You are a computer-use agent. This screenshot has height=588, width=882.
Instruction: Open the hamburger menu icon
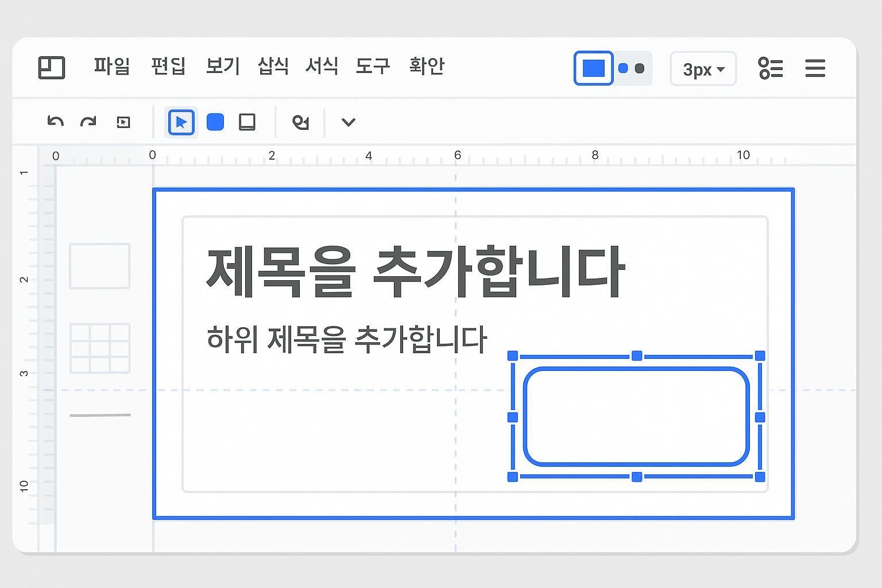(815, 68)
